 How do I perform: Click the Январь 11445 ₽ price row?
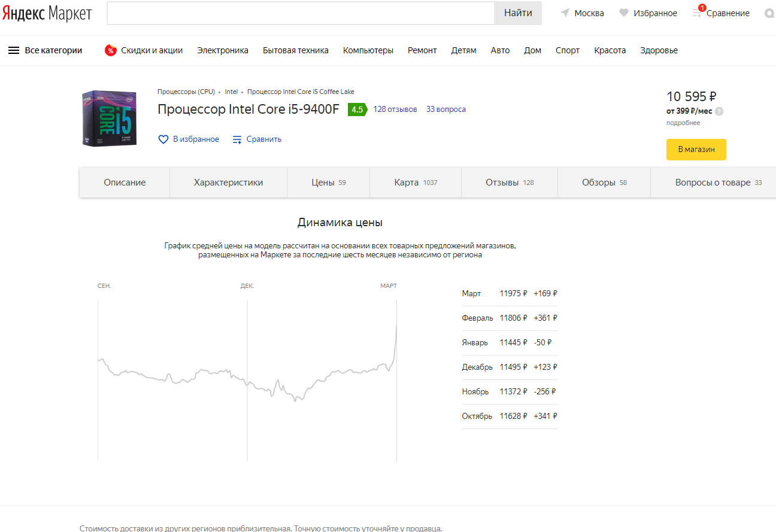pos(510,343)
